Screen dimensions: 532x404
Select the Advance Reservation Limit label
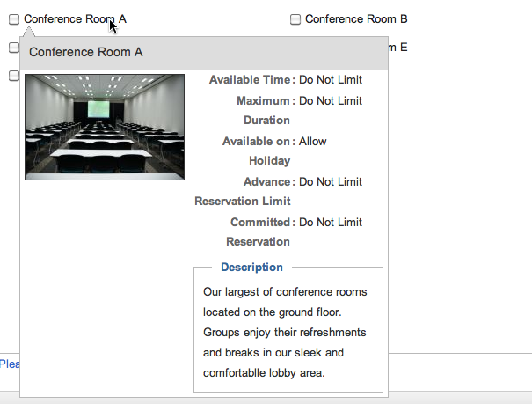(x=243, y=192)
